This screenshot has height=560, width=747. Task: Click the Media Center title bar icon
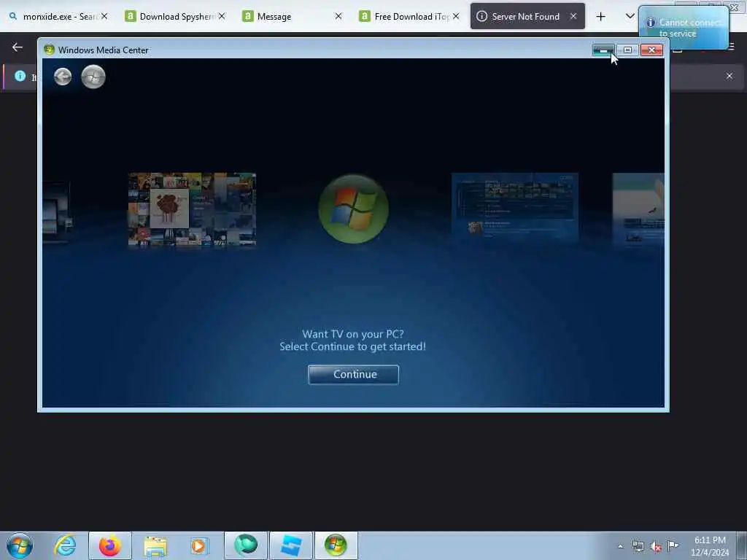pos(49,50)
